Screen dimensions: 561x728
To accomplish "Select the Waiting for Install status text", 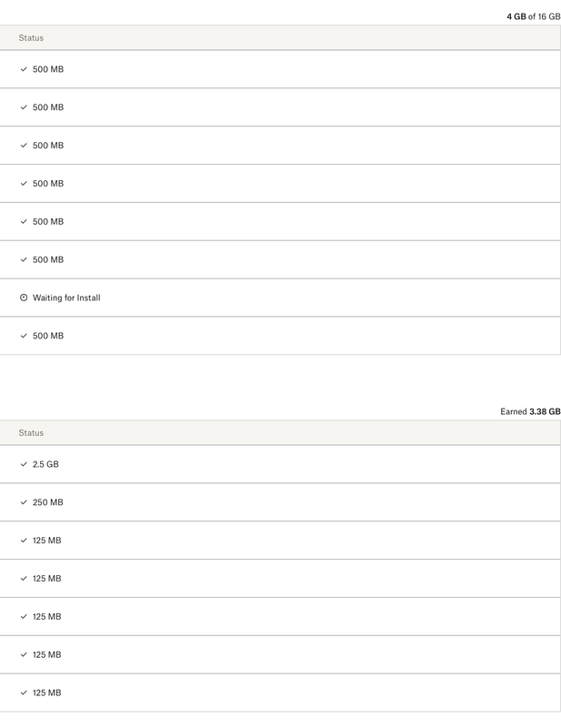I will click(66, 298).
